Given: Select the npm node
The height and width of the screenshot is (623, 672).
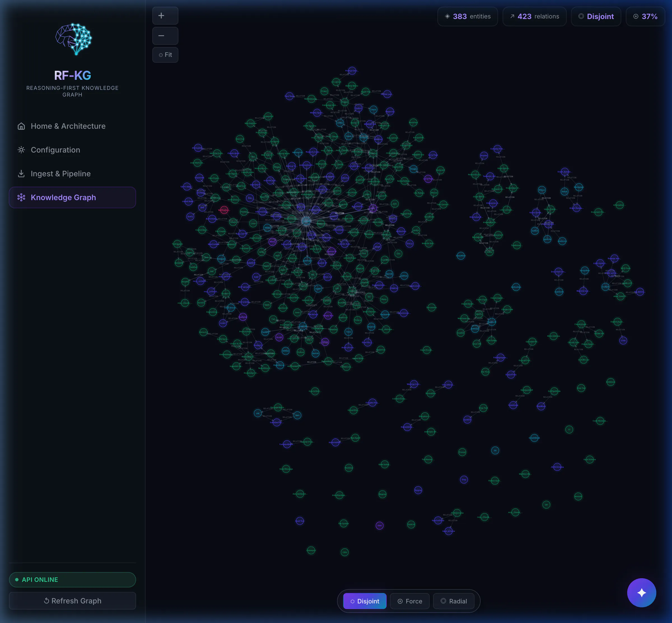Looking at the screenshot, I should pyautogui.click(x=297, y=415).
